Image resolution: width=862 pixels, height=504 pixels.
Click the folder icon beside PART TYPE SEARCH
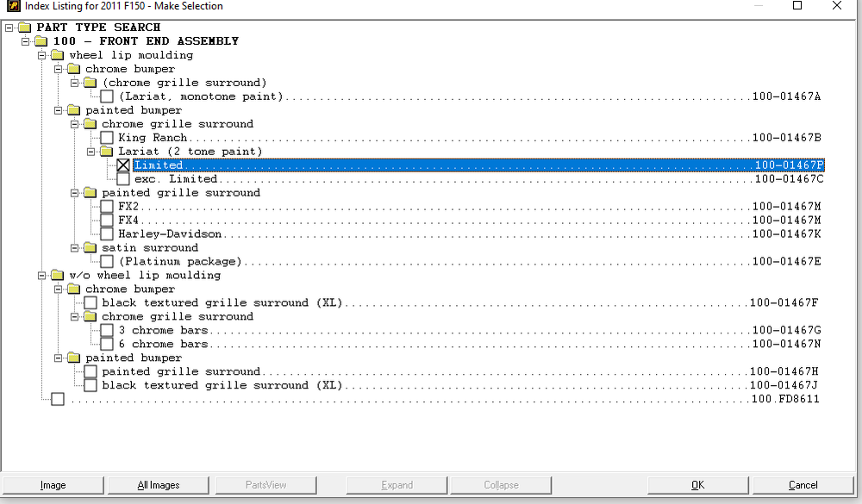pyautogui.click(x=24, y=28)
